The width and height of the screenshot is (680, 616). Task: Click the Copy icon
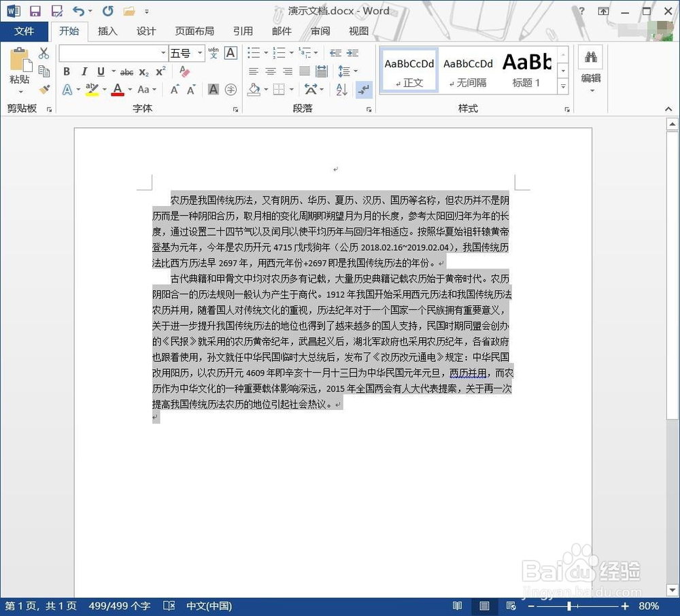pyautogui.click(x=44, y=71)
